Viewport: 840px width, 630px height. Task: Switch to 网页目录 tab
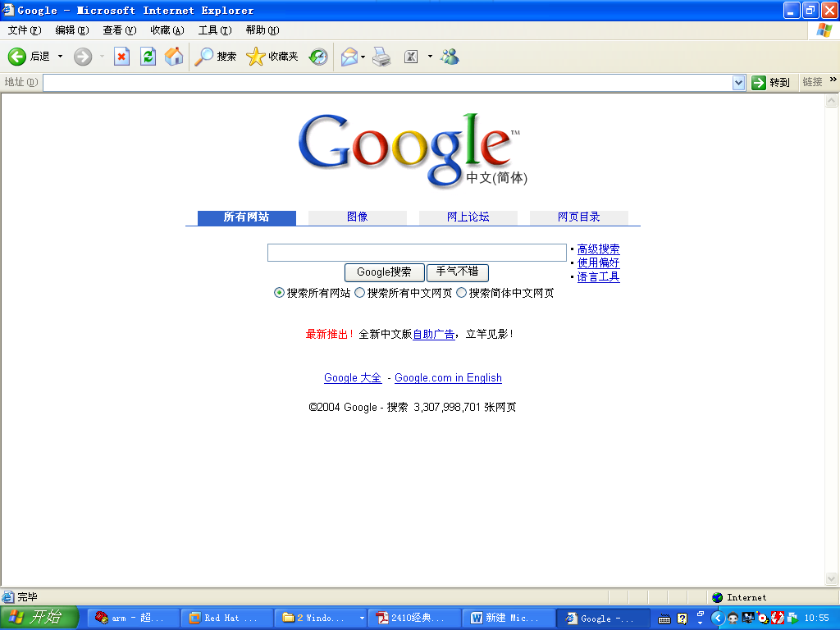point(578,217)
